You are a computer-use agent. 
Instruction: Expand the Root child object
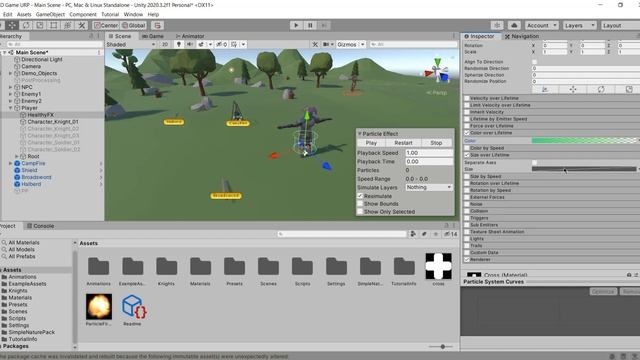[17, 156]
